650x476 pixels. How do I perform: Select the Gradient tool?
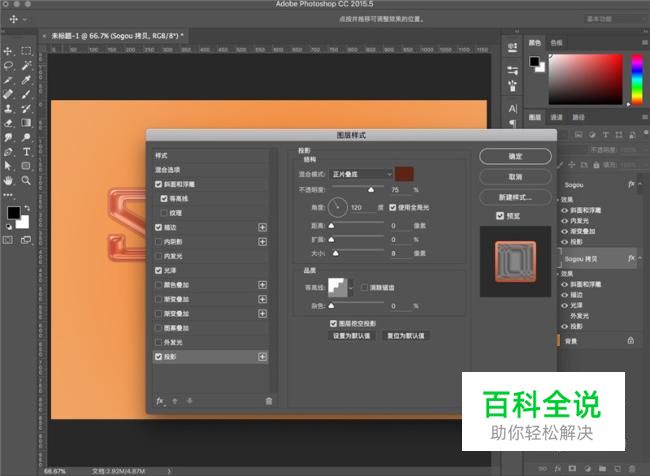[x=26, y=123]
